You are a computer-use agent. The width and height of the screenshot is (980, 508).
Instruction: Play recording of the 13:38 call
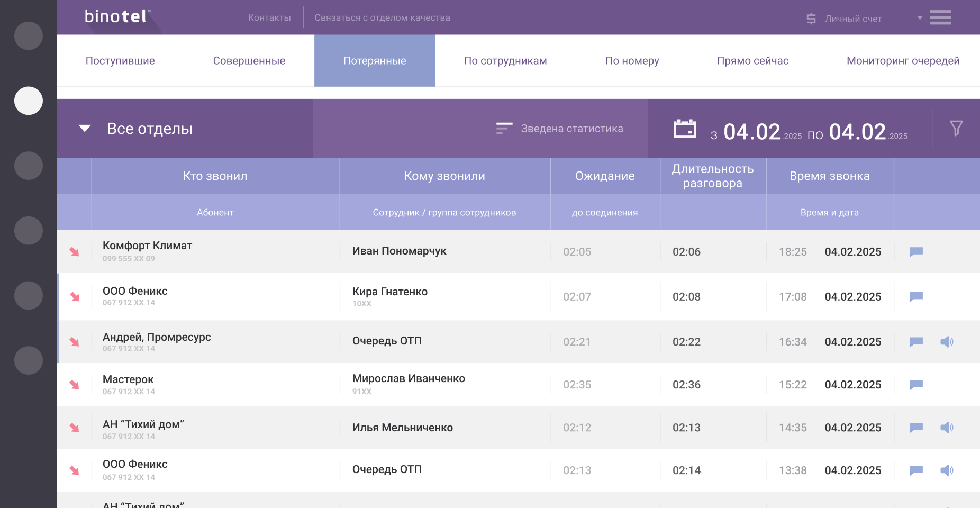pyautogui.click(x=947, y=470)
